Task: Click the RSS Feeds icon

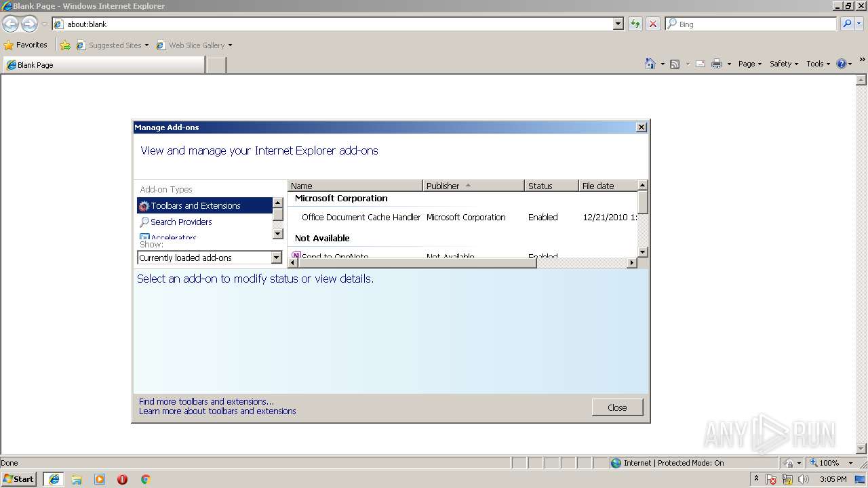Action: point(675,64)
